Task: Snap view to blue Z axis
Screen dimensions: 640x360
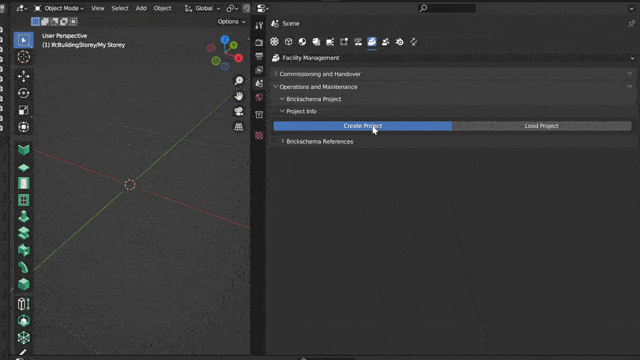Action: pos(224,40)
